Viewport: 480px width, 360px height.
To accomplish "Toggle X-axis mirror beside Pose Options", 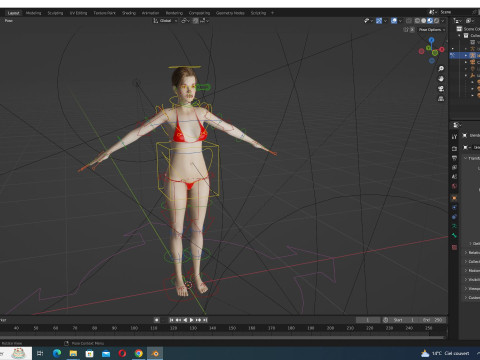I will [412, 30].
